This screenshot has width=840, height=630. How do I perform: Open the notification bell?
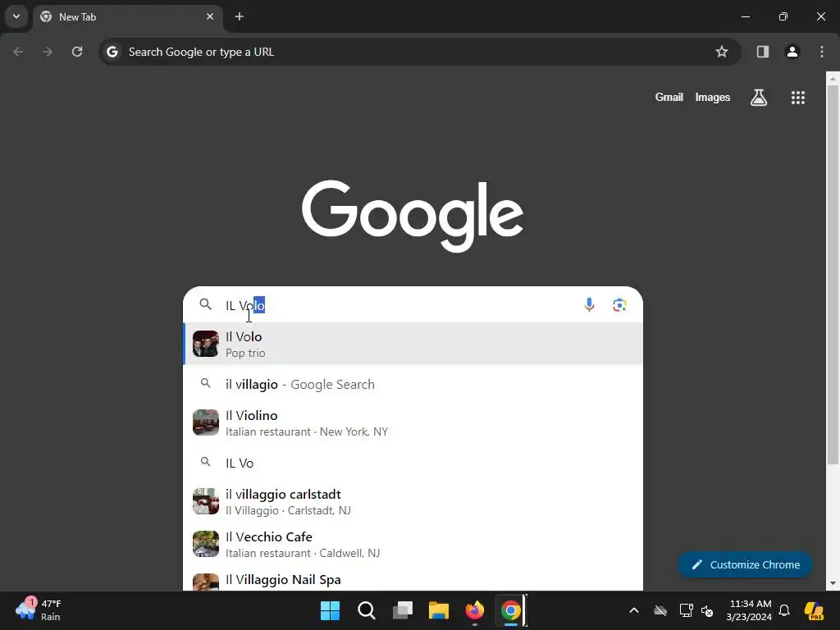click(784, 610)
